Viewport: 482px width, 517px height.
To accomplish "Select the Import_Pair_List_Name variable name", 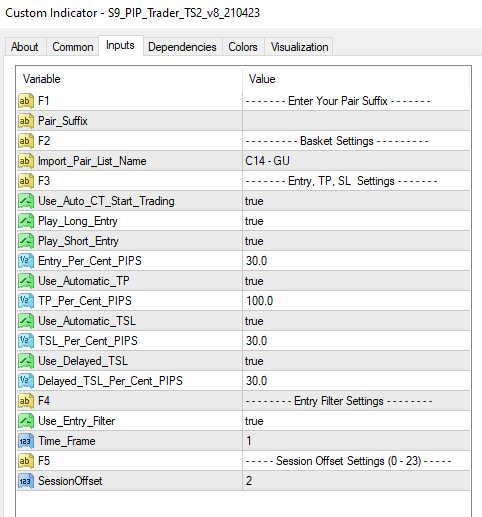I will (x=92, y=161).
